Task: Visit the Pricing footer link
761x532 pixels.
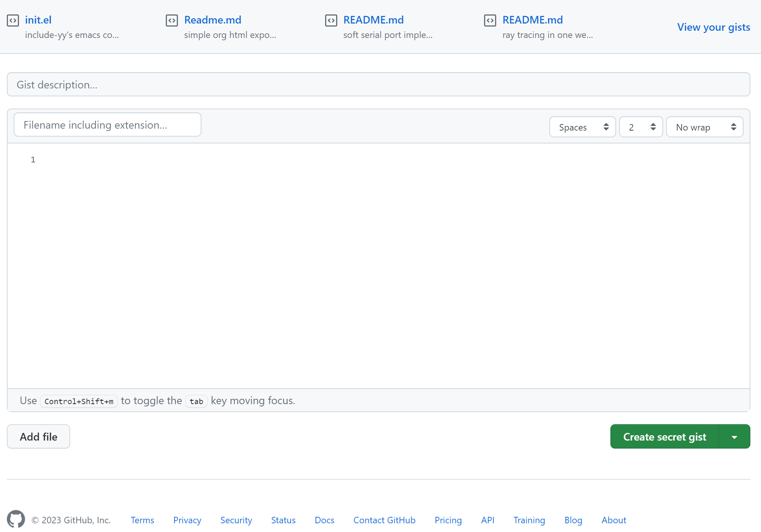Action: [x=448, y=520]
